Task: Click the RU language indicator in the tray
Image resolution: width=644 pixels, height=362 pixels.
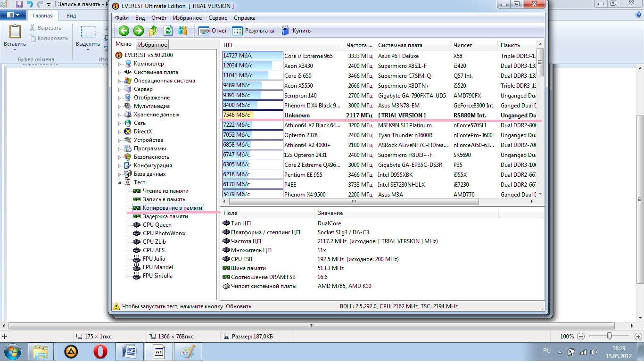Action: pyautogui.click(x=547, y=351)
